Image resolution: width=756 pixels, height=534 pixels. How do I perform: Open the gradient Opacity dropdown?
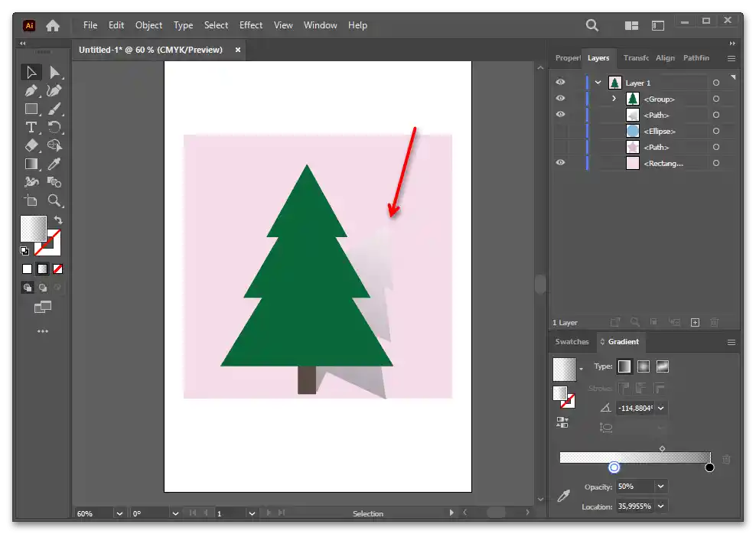tap(660, 487)
